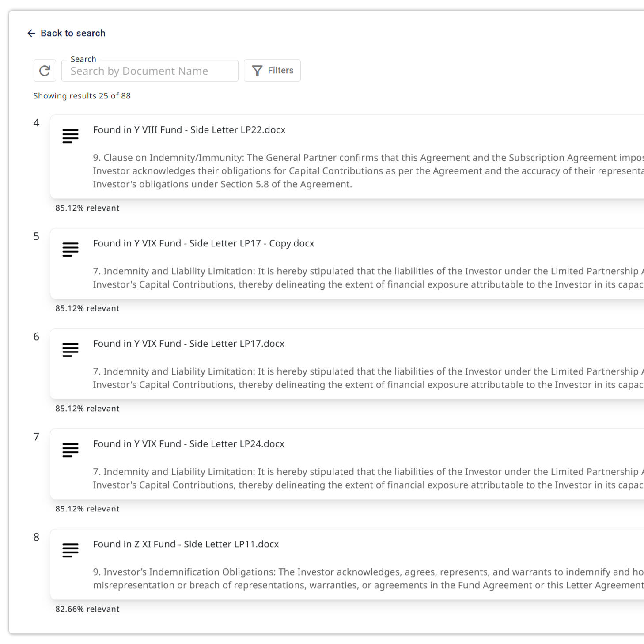
Task: Click the result number 6 label
Action: coord(37,337)
